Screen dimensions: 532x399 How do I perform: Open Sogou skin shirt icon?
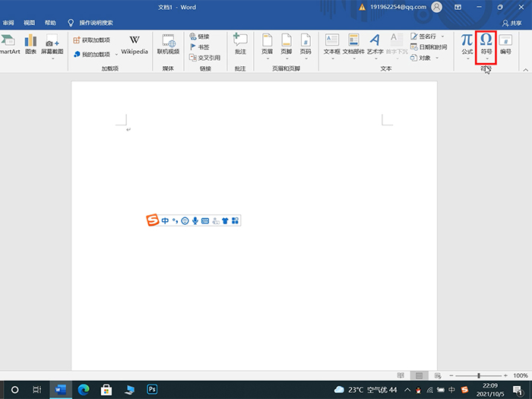click(x=225, y=221)
